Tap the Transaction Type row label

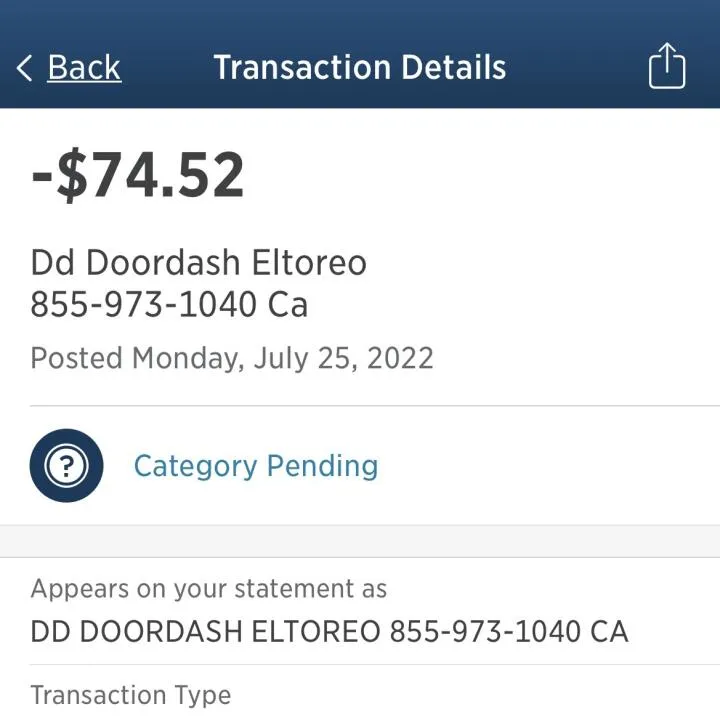(x=131, y=695)
